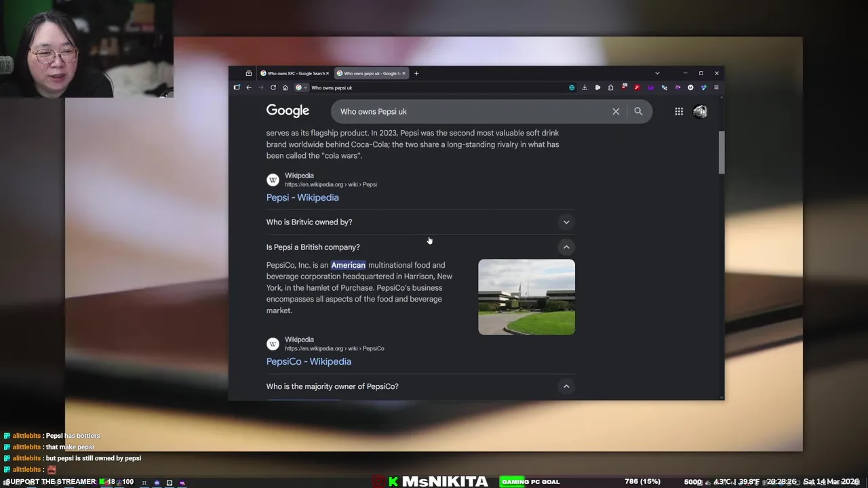Open the extensions puzzle icon
Image resolution: width=868 pixels, height=488 pixels.
[x=611, y=87]
